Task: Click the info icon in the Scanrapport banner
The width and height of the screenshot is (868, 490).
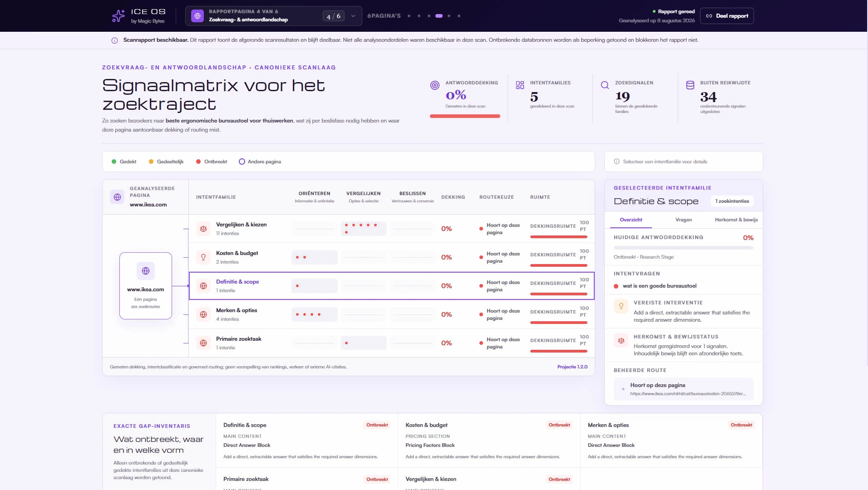Action: 114,40
